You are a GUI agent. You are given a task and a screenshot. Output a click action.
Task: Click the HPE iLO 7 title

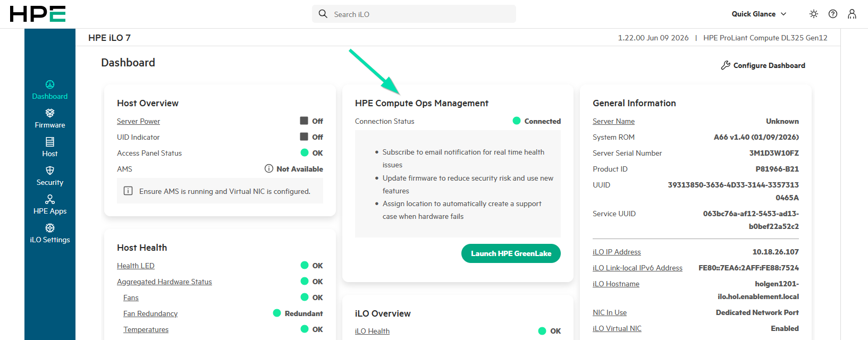[109, 38]
